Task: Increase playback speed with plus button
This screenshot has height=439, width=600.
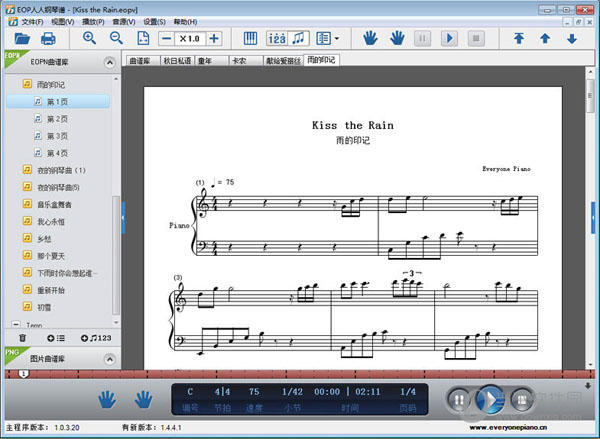Action: [214, 39]
